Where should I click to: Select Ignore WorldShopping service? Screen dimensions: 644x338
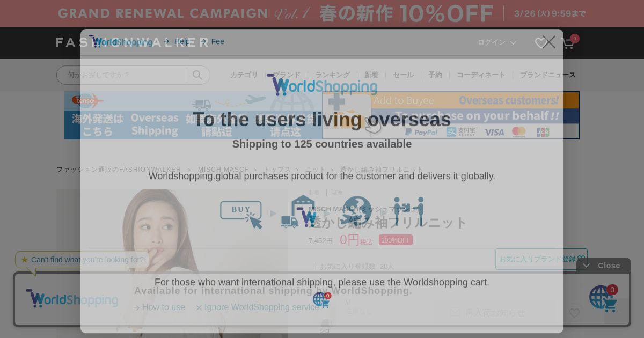tap(258, 307)
